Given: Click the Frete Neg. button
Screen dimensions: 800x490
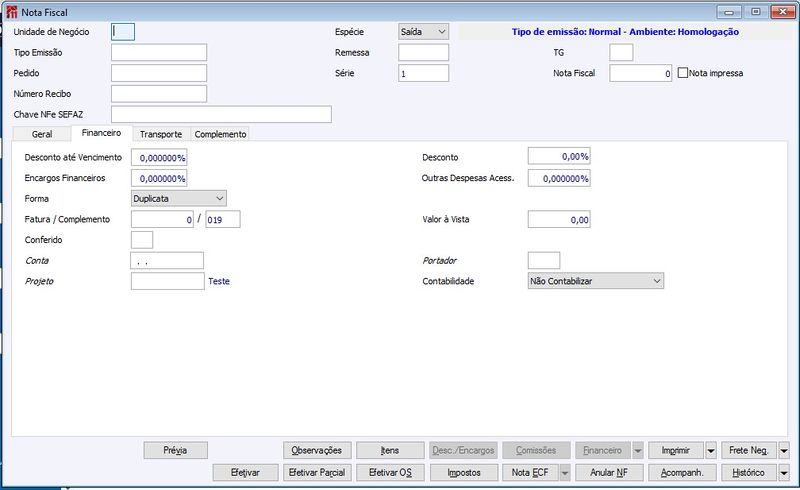Looking at the screenshot, I should tap(749, 450).
